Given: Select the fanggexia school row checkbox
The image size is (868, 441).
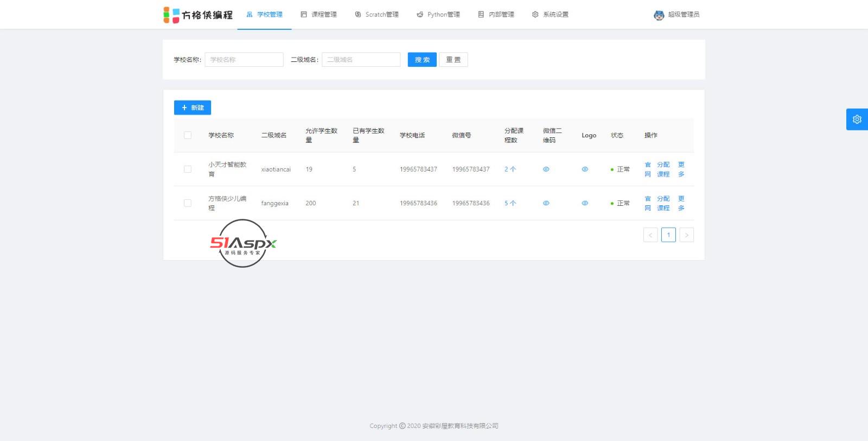Looking at the screenshot, I should (188, 203).
